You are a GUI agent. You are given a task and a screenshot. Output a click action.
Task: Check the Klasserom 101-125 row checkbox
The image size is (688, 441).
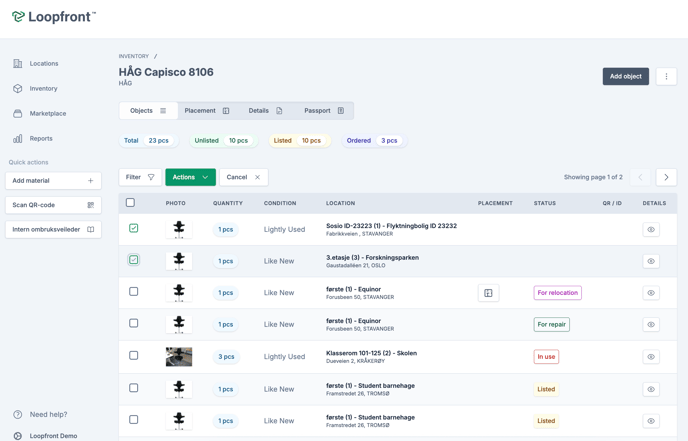[x=133, y=355]
